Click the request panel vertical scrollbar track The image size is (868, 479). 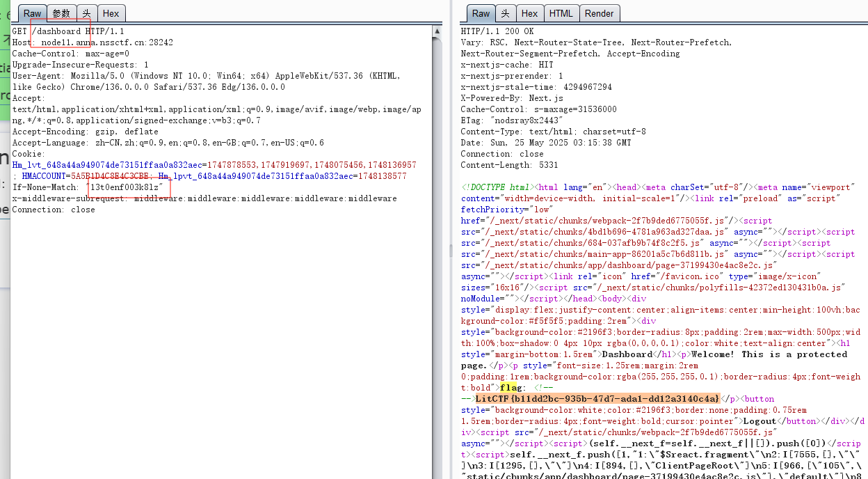pos(437,258)
